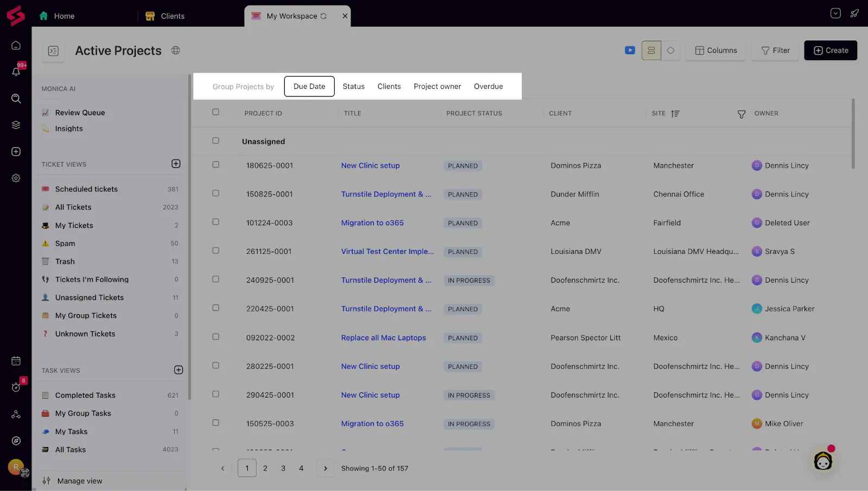868x491 pixels.
Task: Check the box for project 092022-0002
Action: [x=216, y=336]
